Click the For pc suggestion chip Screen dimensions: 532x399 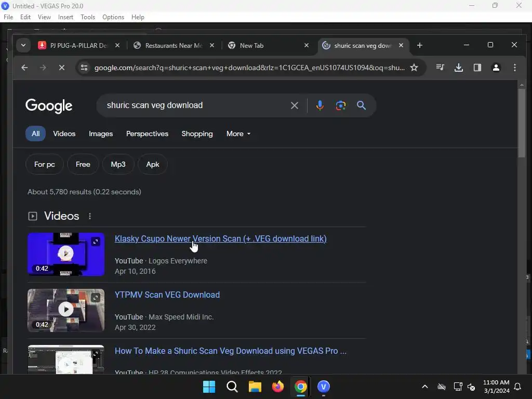click(45, 164)
